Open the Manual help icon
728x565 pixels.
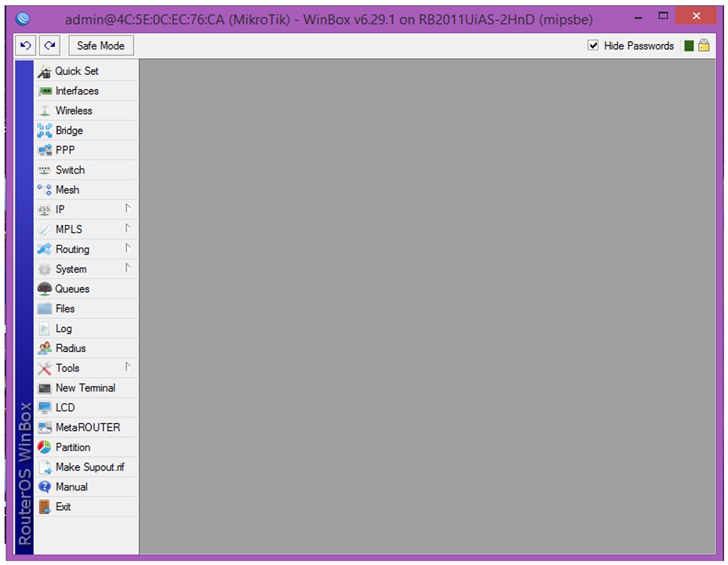tap(45, 487)
